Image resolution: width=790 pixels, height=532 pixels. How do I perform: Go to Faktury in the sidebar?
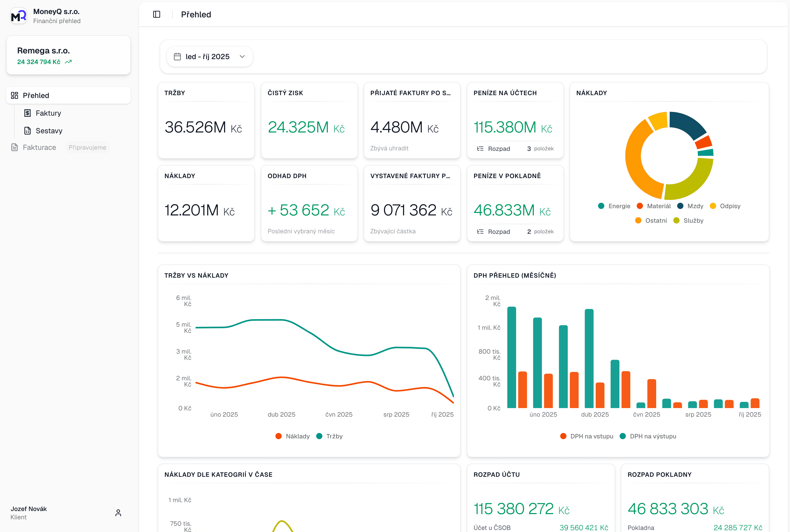(48, 113)
